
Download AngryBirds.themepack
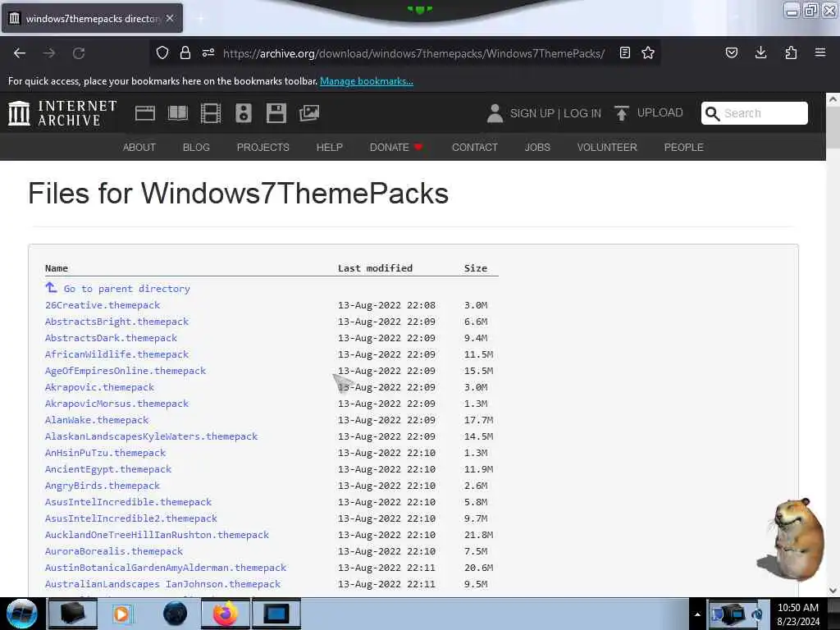click(x=103, y=486)
